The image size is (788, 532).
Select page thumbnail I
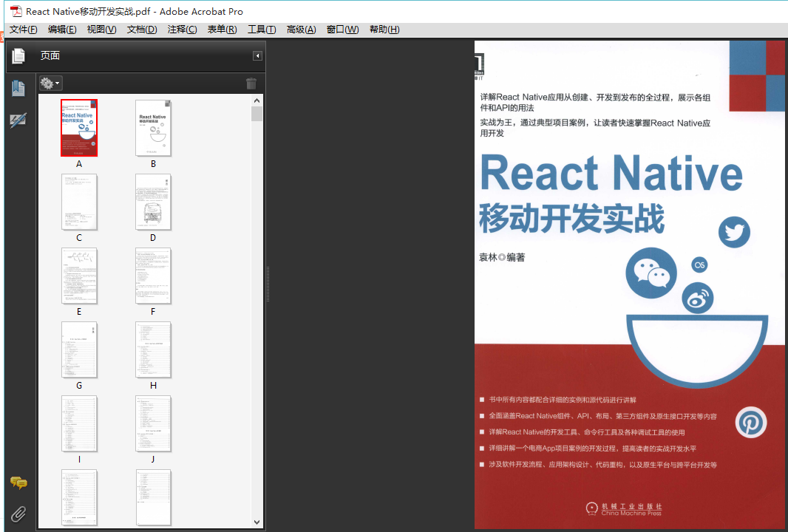(x=79, y=423)
